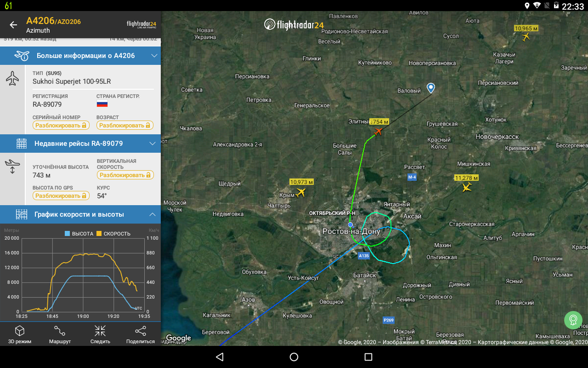Tap the 10,965 m altitude label
The width and height of the screenshot is (588, 368).
pyautogui.click(x=526, y=28)
